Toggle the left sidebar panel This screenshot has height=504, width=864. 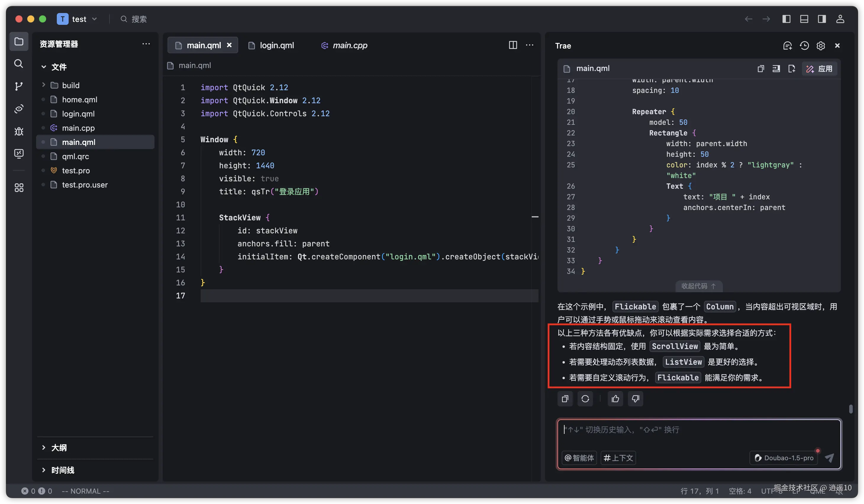click(786, 19)
